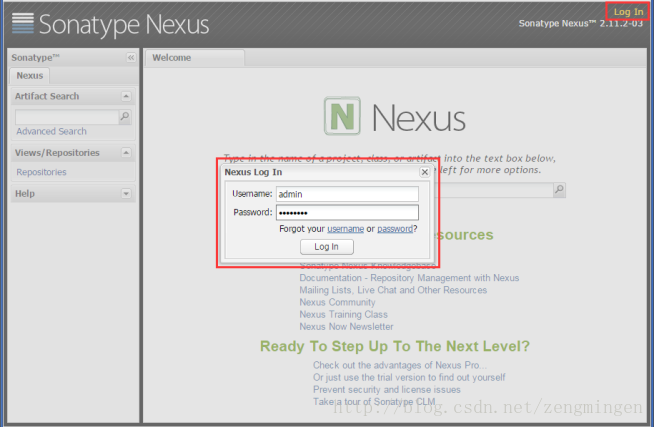The height and width of the screenshot is (427, 654).
Task: Open Documentation - Repository Management with Nexus
Action: [x=409, y=278]
